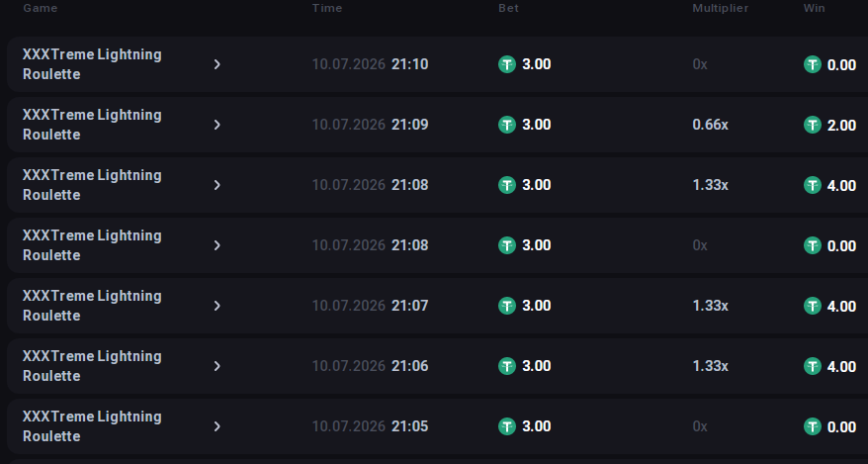Viewport: 868px width, 464px height.
Task: Click the Win column header
Action: (815, 8)
